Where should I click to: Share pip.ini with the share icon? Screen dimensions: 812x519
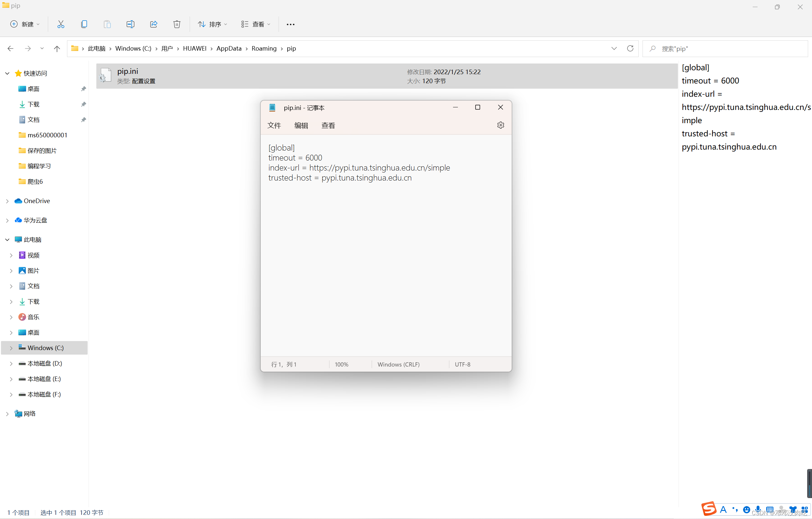tap(154, 24)
